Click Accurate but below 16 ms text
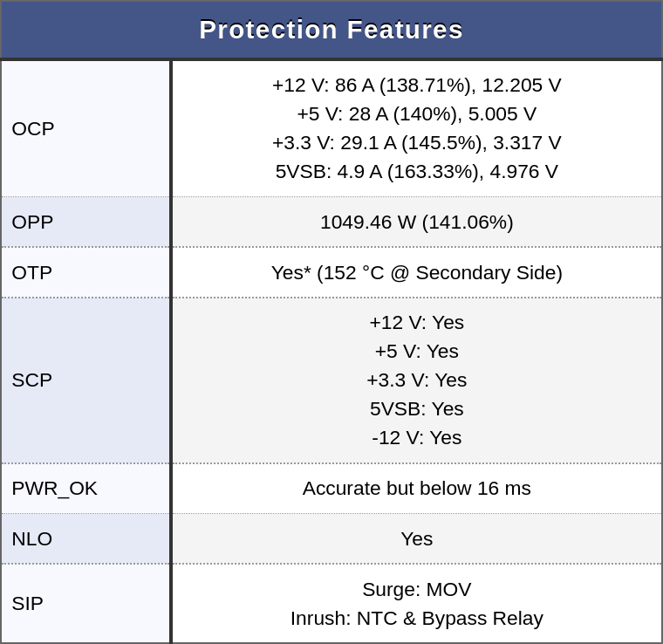The image size is (663, 644). 416,489
